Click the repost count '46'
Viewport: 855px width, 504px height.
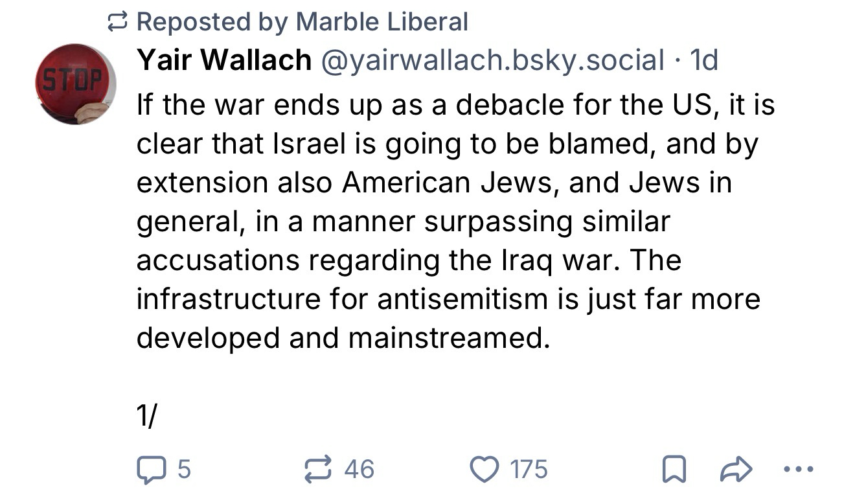pos(359,469)
